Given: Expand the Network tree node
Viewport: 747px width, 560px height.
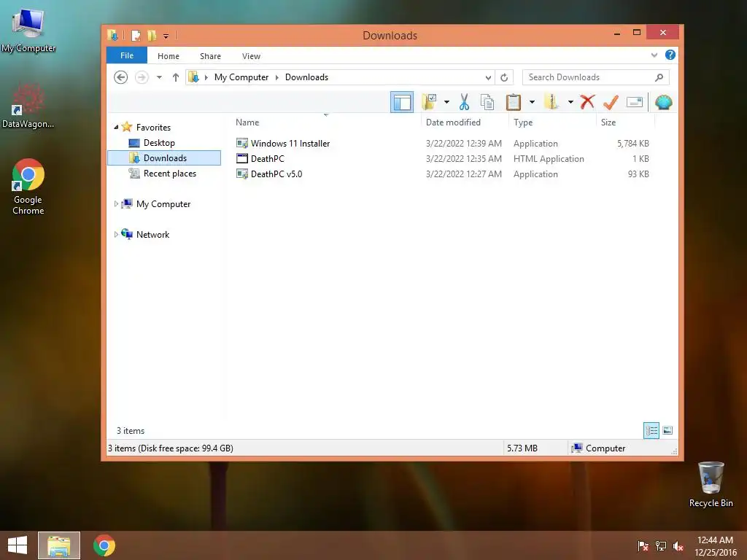Looking at the screenshot, I should point(116,234).
